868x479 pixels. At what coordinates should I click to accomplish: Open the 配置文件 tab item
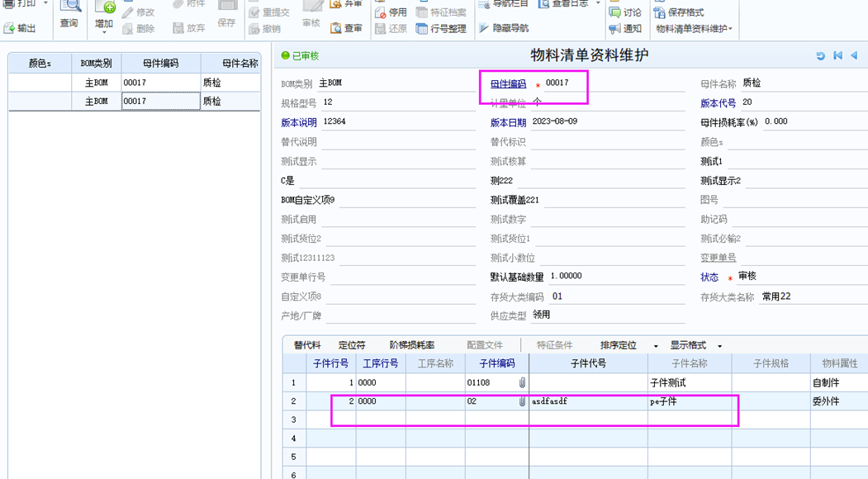coord(485,345)
